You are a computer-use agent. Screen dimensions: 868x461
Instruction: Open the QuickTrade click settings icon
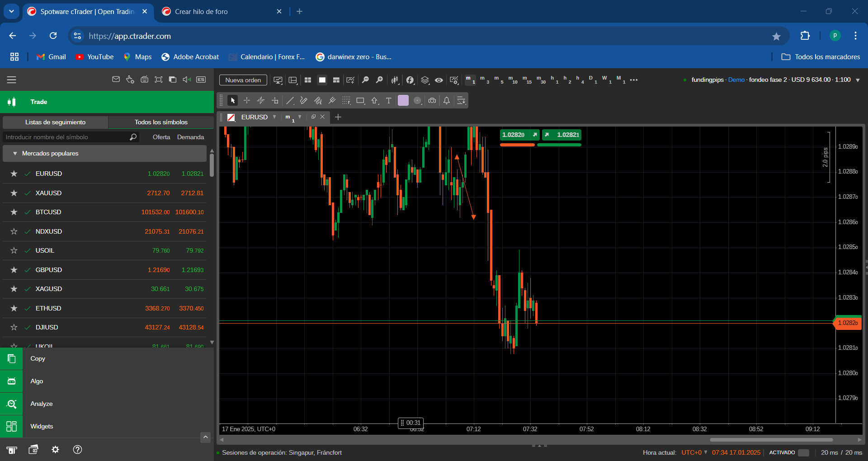coord(130,80)
